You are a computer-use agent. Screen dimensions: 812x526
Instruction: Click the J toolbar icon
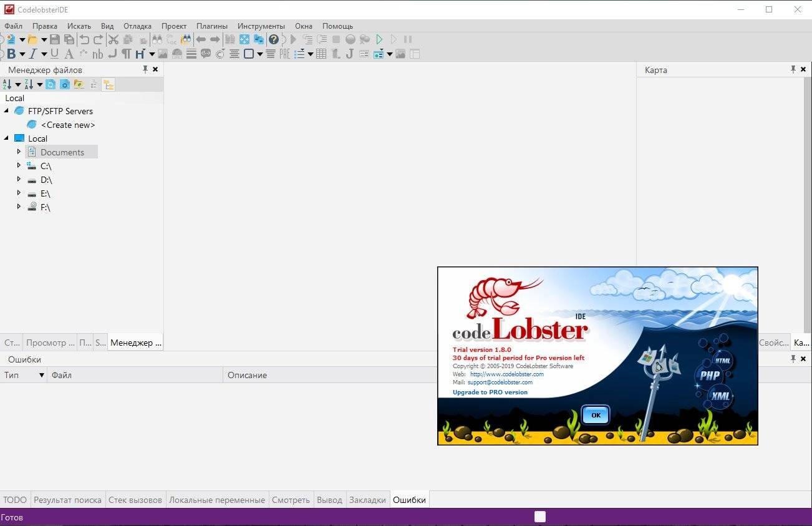pos(349,54)
